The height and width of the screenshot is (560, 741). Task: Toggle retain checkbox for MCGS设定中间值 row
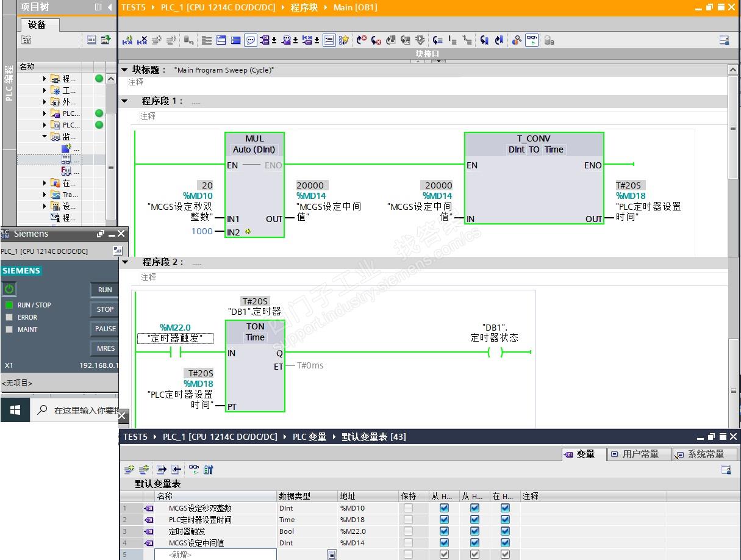[408, 543]
